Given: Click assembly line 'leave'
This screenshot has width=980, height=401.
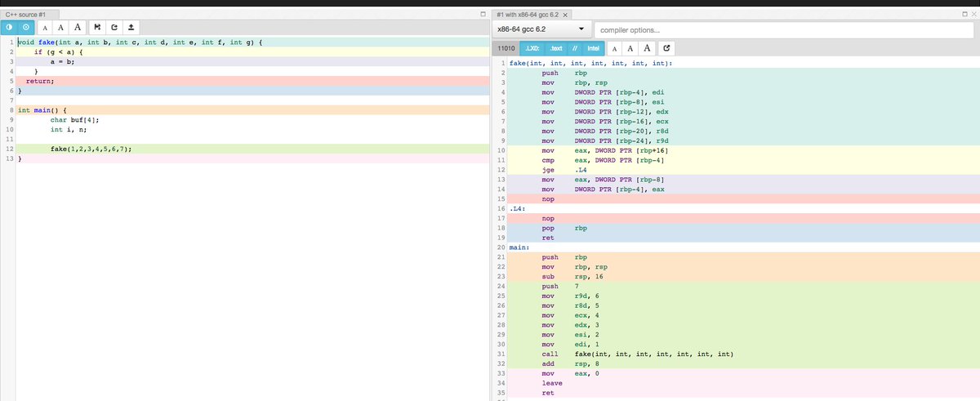Looking at the screenshot, I should [551, 383].
